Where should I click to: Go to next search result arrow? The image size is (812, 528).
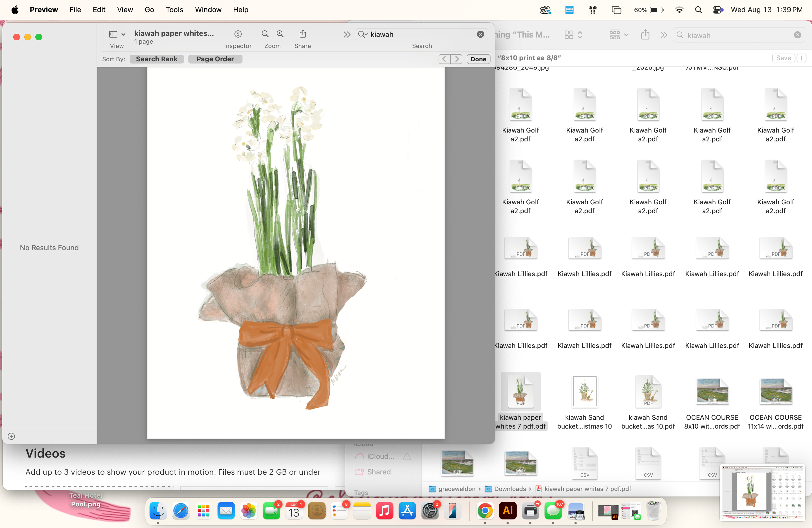click(457, 59)
